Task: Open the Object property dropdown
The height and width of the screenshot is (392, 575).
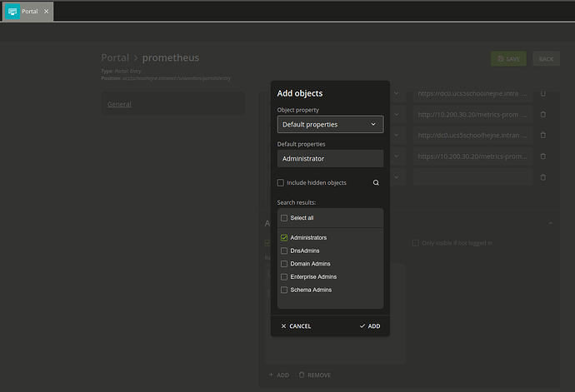Action: pos(330,125)
